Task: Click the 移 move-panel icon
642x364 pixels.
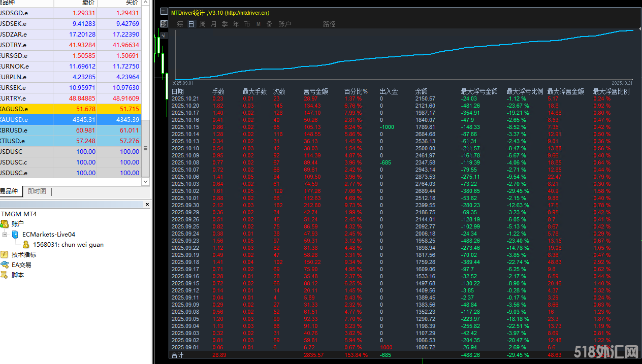Action: click(164, 24)
